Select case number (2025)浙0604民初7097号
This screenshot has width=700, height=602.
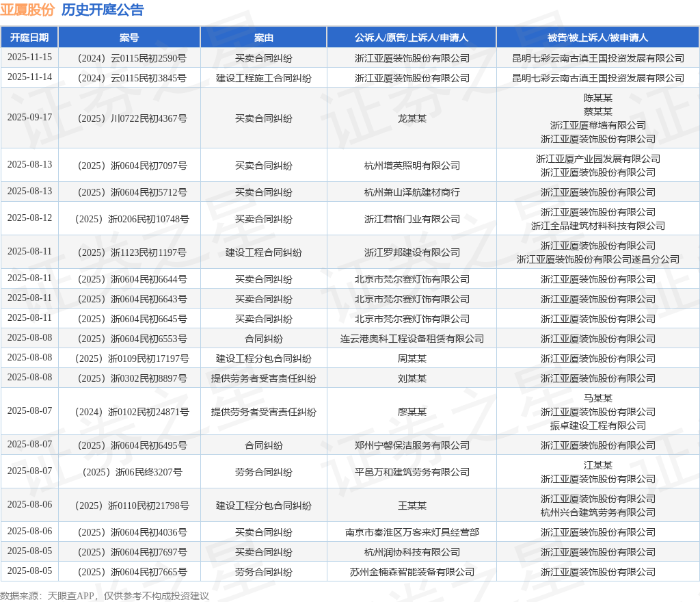pos(129,166)
